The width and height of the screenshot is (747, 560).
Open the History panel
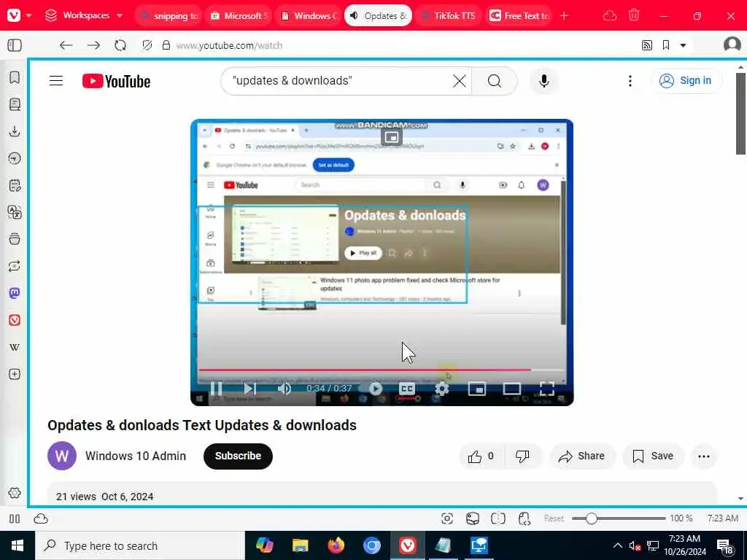coord(15,158)
